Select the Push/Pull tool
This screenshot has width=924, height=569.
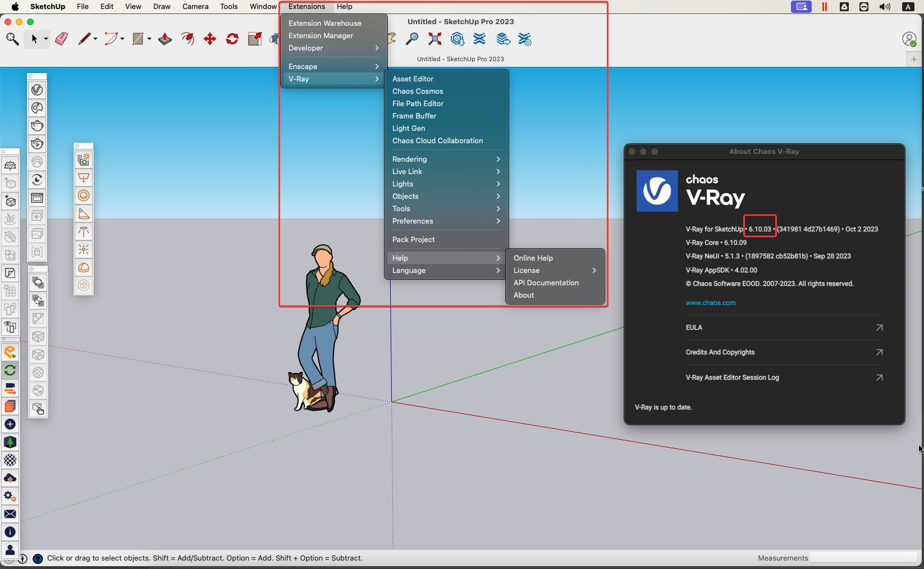[x=165, y=39]
